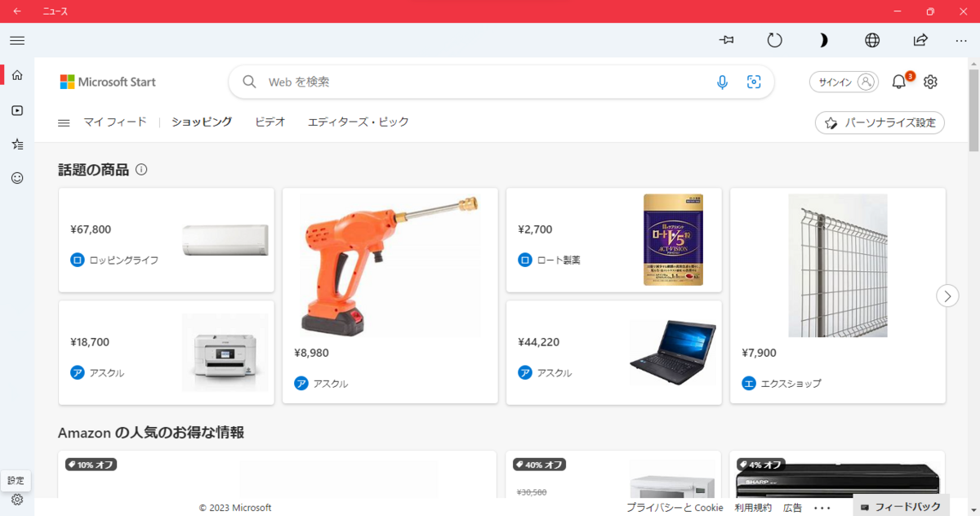Open the ¥44,220 laptop product card
This screenshot has height=516, width=980.
coord(614,353)
